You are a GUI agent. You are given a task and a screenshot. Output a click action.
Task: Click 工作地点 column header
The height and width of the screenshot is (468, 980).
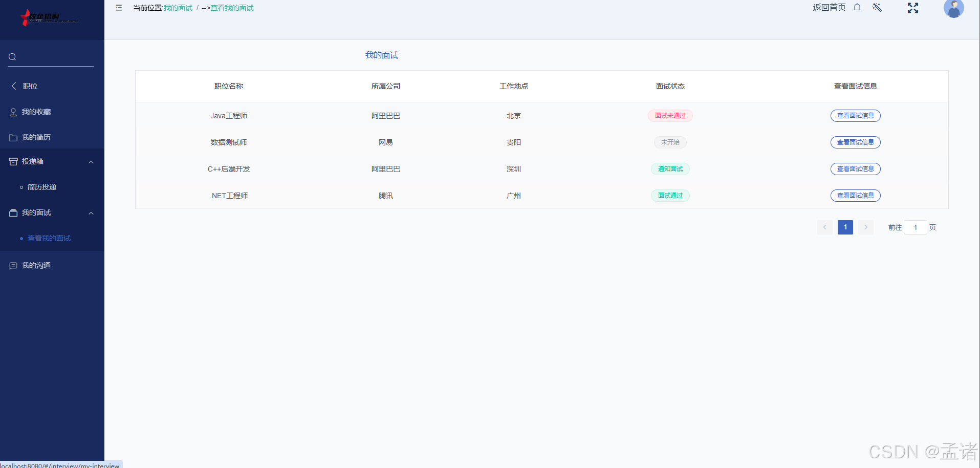coord(514,86)
